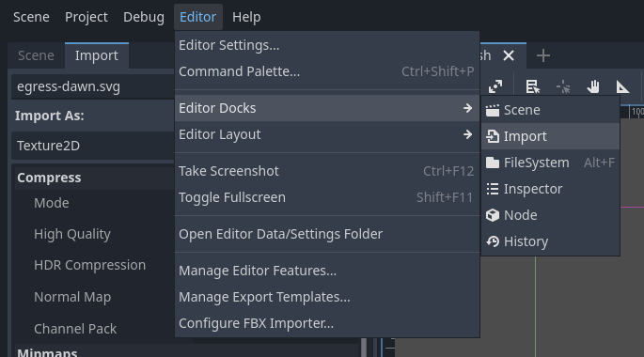
Task: Select the Ruler tool
Action: coord(623,86)
